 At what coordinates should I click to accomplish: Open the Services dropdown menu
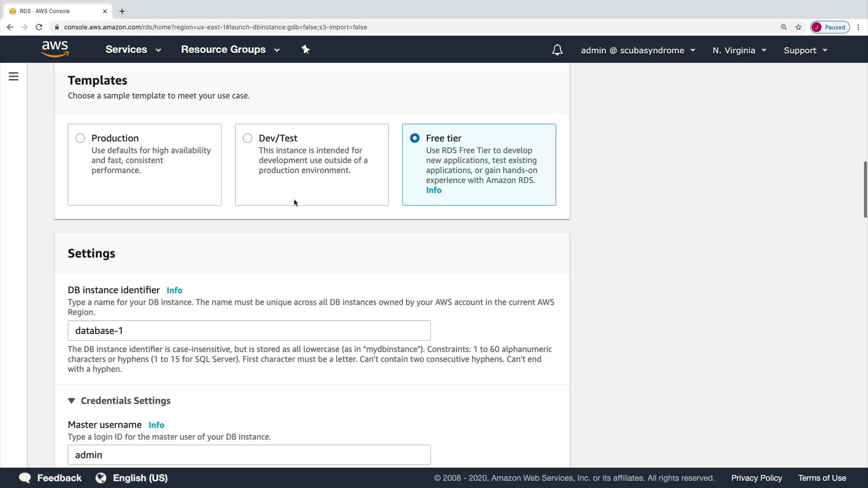click(x=133, y=50)
